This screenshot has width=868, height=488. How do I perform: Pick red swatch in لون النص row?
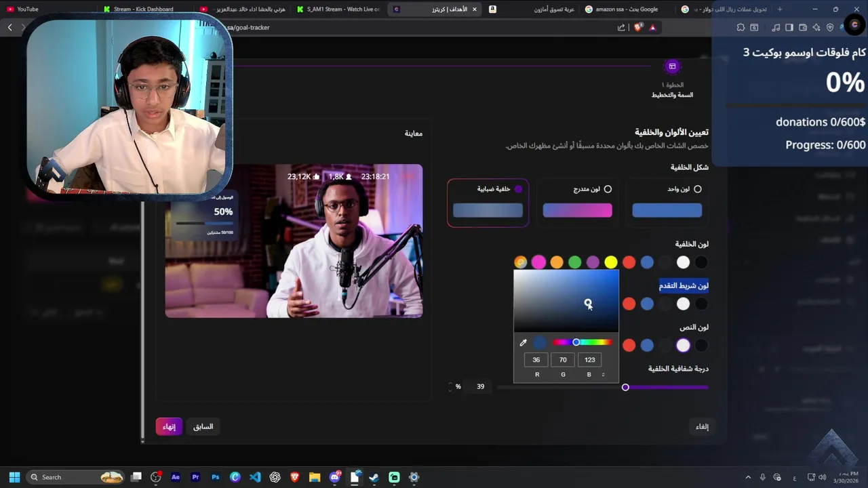coord(629,346)
